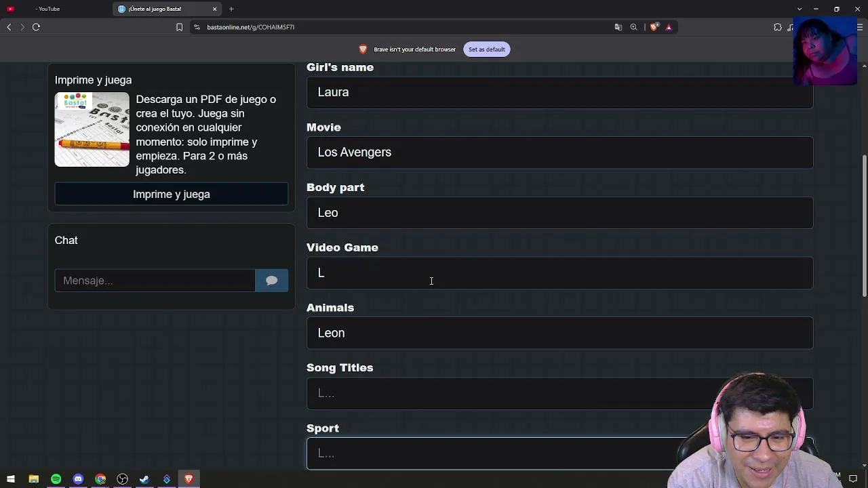
Task: Bookmark this page using the bookmark icon
Action: click(x=179, y=27)
